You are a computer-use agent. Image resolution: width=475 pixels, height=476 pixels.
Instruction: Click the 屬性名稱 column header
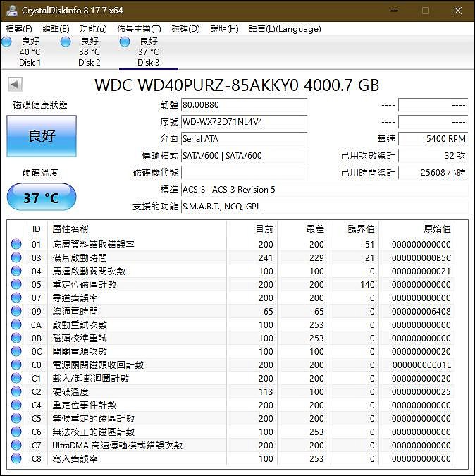coord(137,229)
